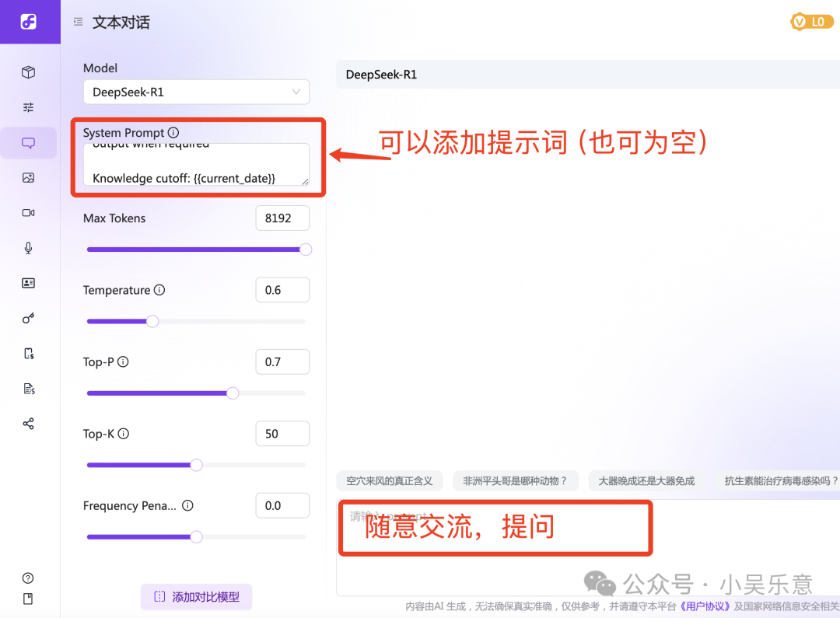Open the API key sidebar icon
Image resolution: width=840 pixels, height=618 pixels.
29,318
